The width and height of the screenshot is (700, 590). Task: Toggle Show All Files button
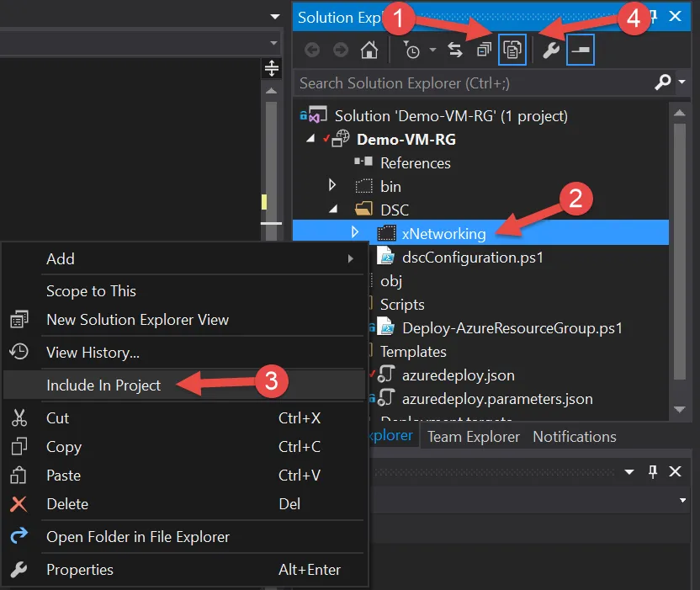[x=512, y=50]
